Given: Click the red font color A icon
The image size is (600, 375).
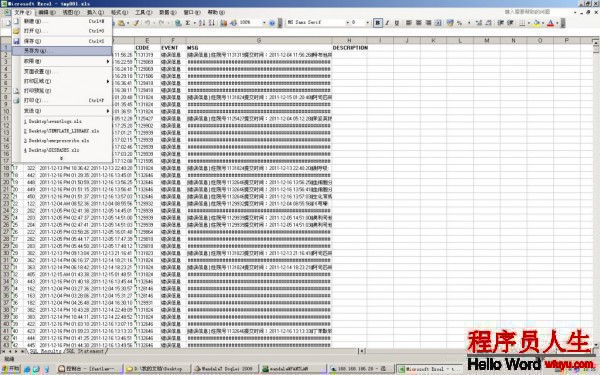Looking at the screenshot, I should pos(550,23).
